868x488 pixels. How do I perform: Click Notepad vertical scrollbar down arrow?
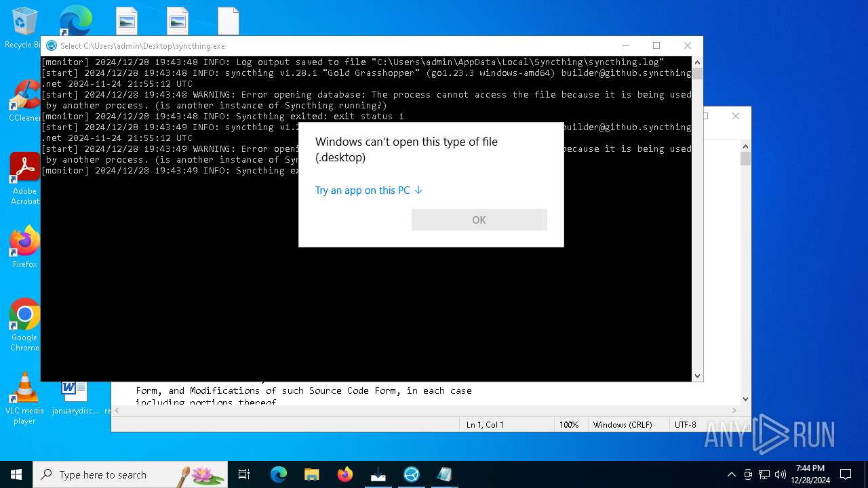[x=745, y=399]
